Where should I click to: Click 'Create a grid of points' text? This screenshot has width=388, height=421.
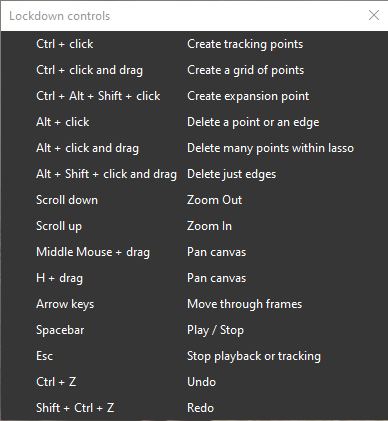tap(246, 70)
